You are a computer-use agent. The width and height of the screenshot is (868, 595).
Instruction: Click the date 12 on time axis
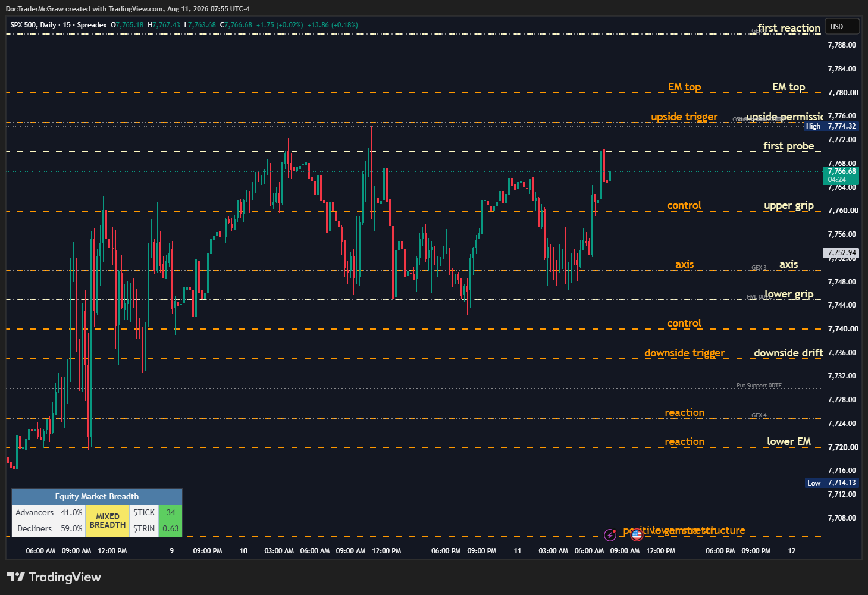pos(792,551)
